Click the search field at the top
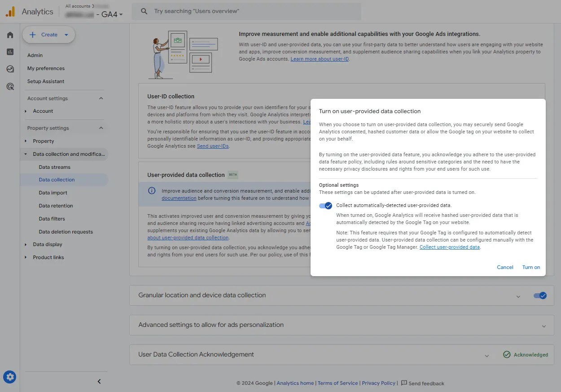 (x=246, y=11)
